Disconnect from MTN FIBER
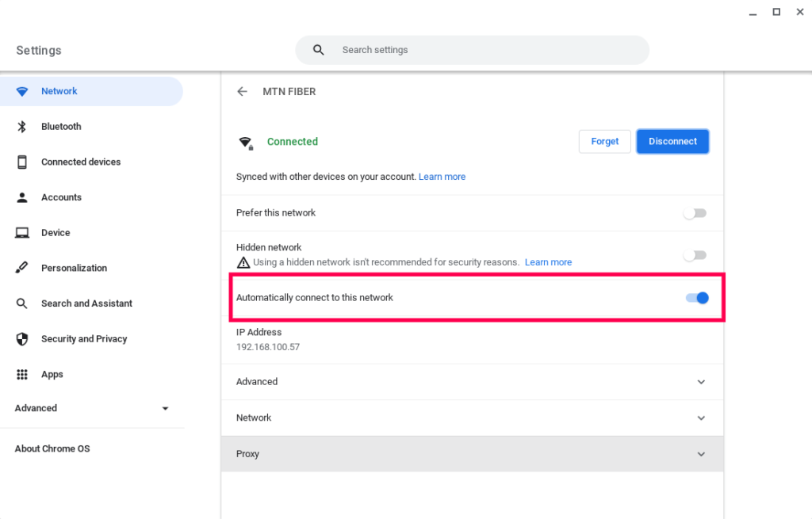 pos(672,142)
